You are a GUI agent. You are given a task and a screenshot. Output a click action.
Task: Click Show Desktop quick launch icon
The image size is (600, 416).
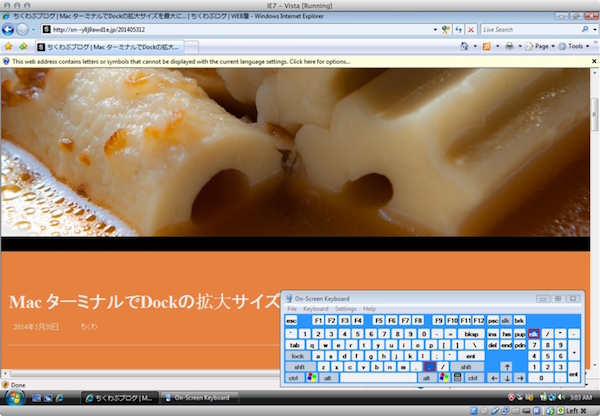(36, 398)
